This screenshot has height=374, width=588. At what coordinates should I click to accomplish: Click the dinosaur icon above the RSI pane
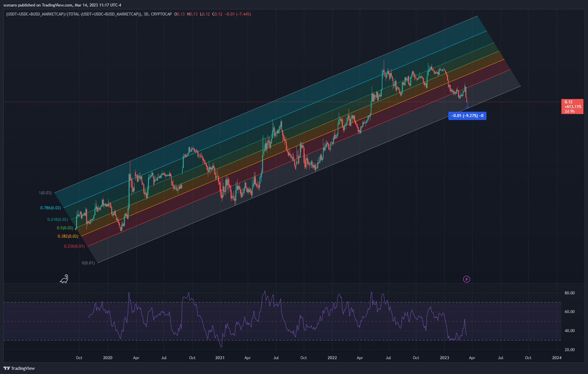tap(64, 279)
